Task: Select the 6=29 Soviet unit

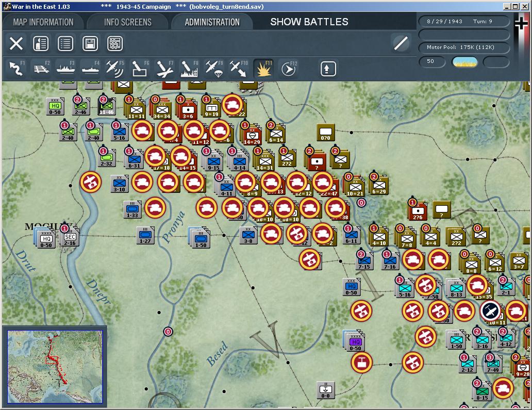Action: pos(379,185)
